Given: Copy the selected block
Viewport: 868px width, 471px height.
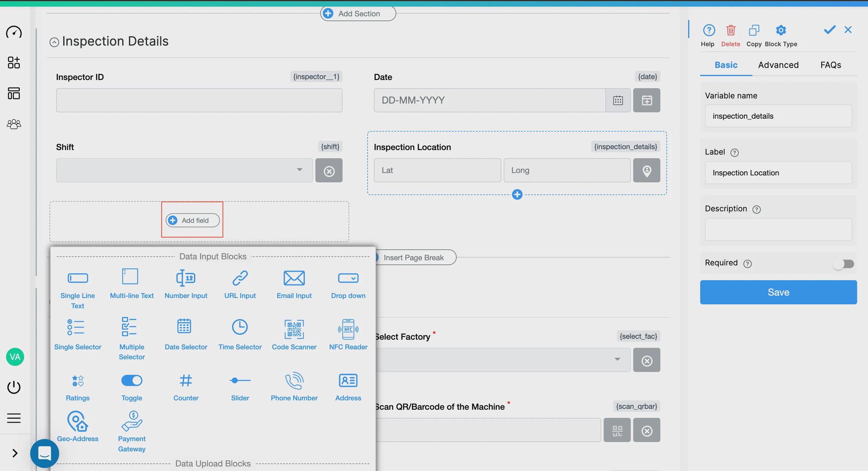Looking at the screenshot, I should (x=754, y=31).
